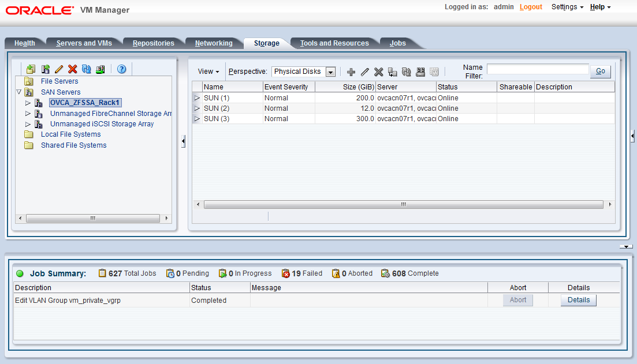Click the disk table horizontal scrollbar
This screenshot has height=364, width=637.
(x=404, y=205)
